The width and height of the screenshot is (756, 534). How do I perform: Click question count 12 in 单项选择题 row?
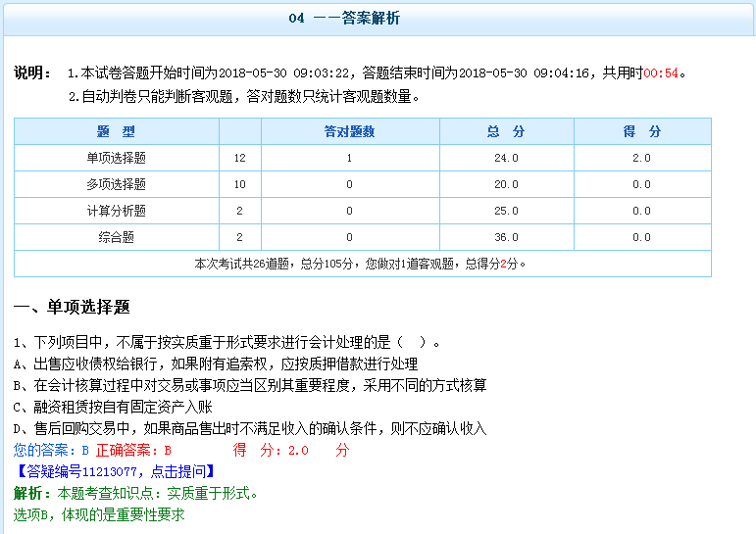point(239,158)
